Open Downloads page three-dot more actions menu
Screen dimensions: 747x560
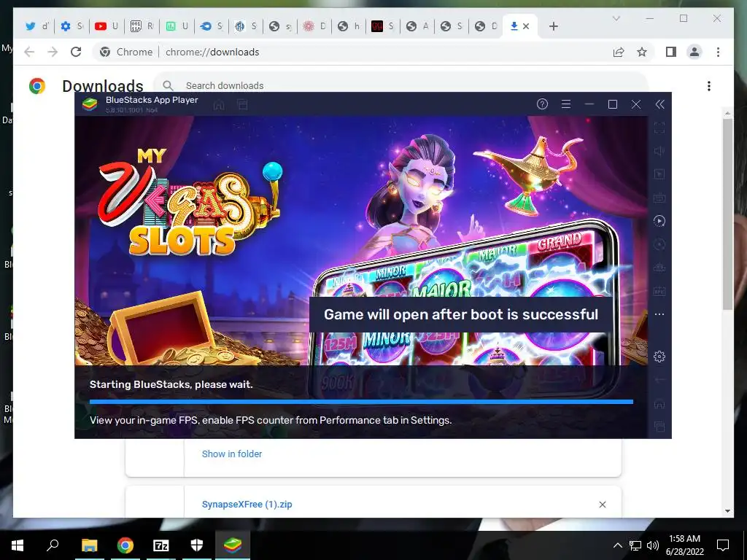[x=709, y=86]
